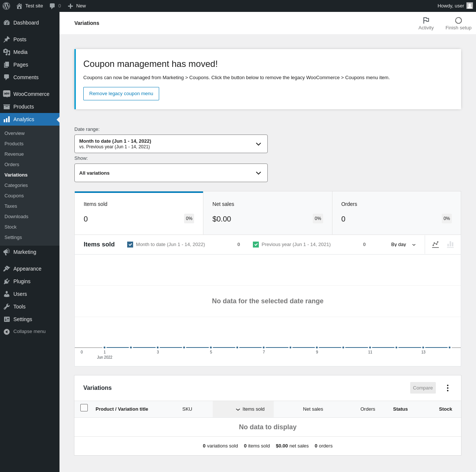Click Remove legacy coupon menu button
The height and width of the screenshot is (472, 476).
[121, 94]
